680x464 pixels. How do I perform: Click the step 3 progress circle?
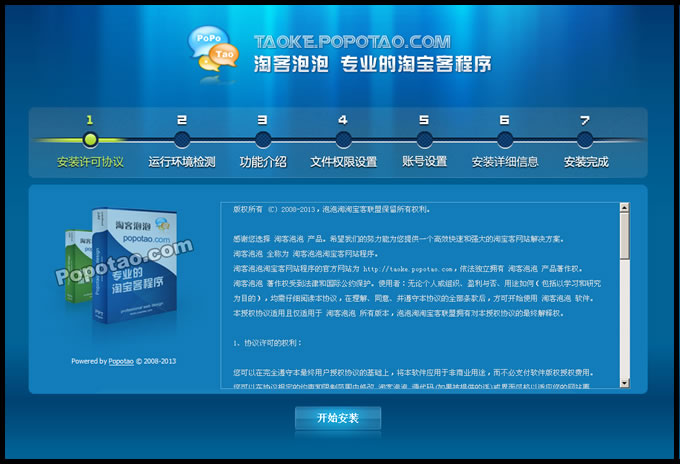point(262,140)
